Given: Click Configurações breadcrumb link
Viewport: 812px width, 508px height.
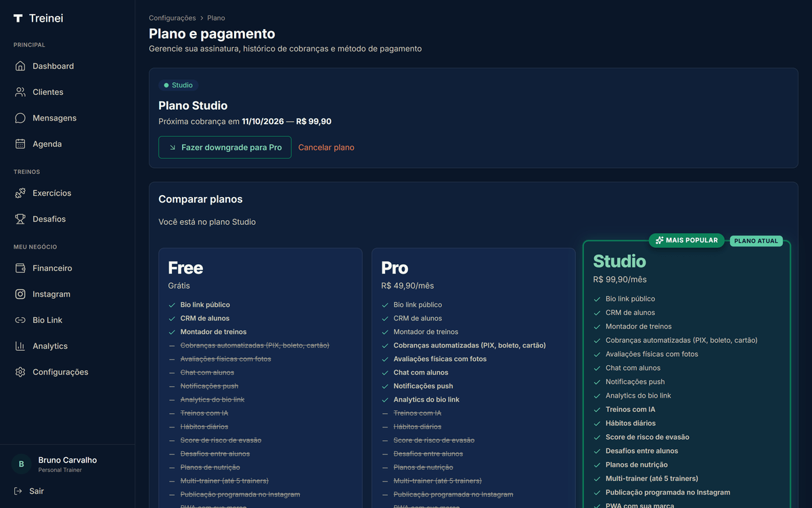Looking at the screenshot, I should [x=173, y=18].
